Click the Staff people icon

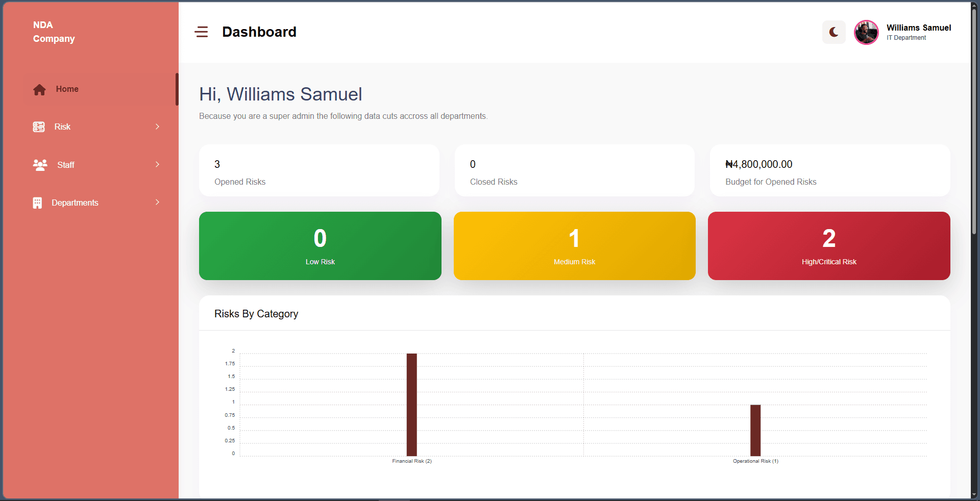(x=40, y=165)
